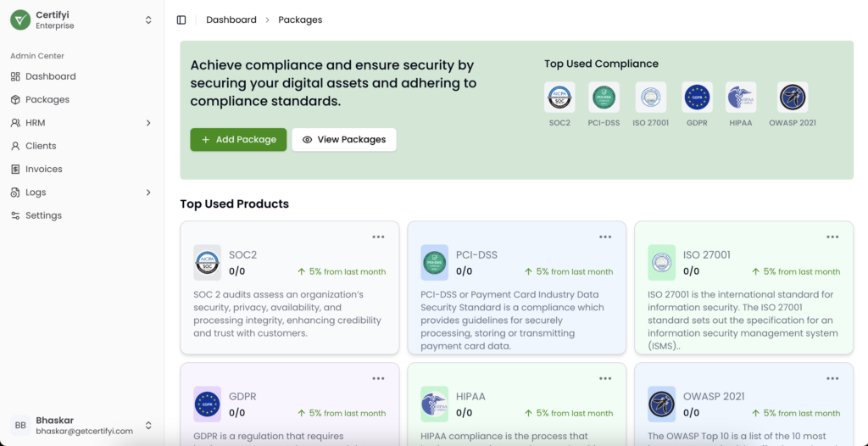
Task: Click the BB user avatar
Action: coord(20,426)
